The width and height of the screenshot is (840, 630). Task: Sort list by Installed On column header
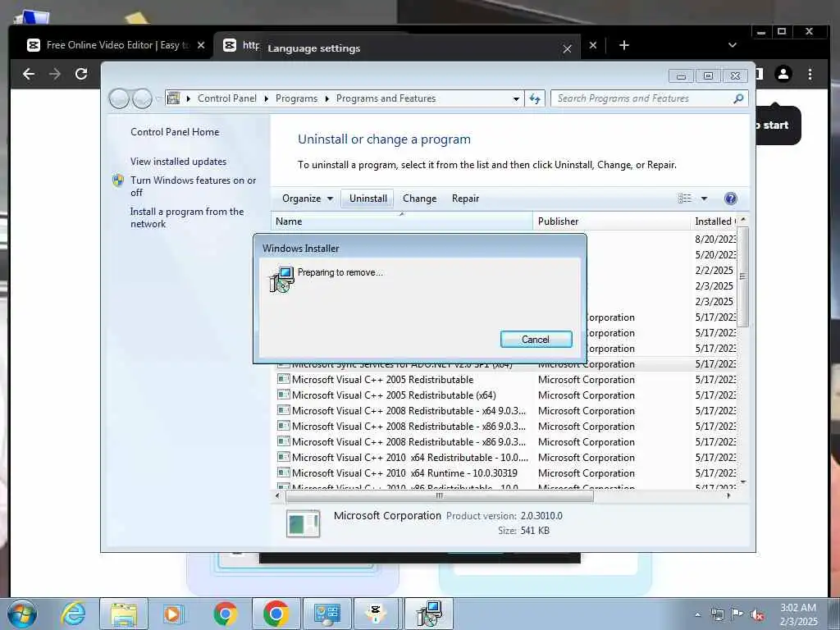(714, 221)
